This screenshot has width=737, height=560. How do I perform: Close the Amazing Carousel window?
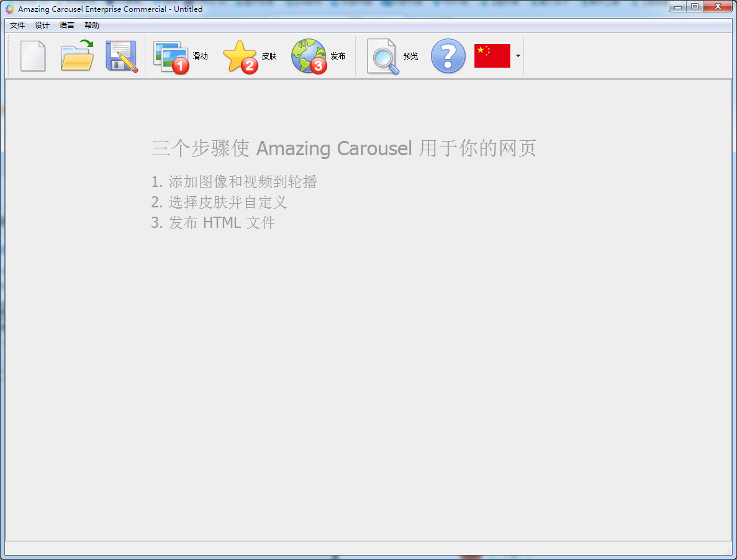coord(718,7)
